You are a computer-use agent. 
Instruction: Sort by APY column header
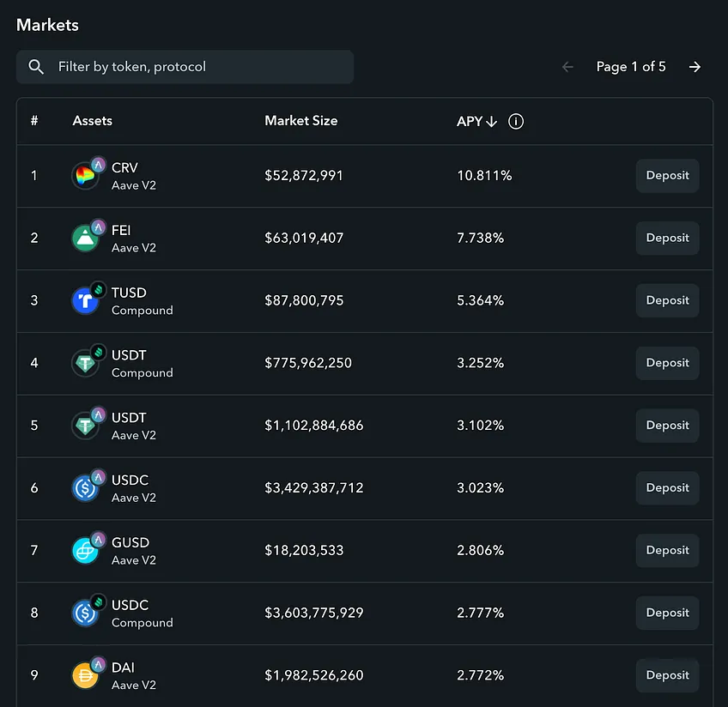click(x=476, y=122)
